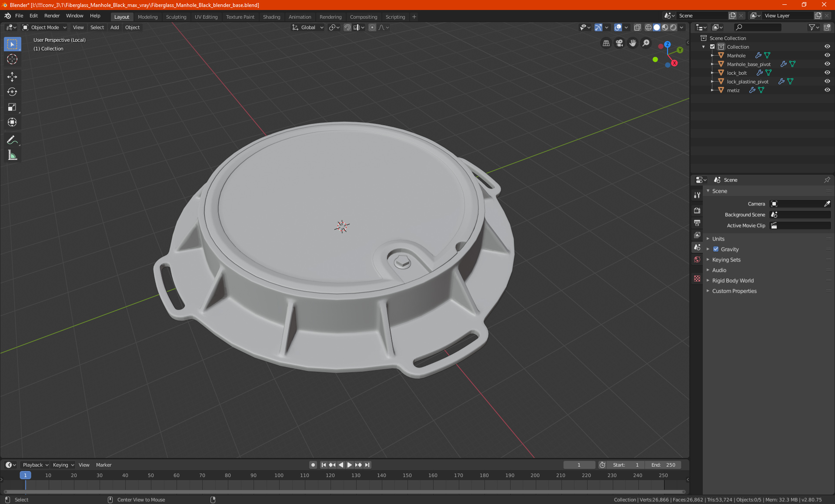Screen dimensions: 835x504
Task: Switch to wireframe viewport shading
Action: [x=648, y=27]
